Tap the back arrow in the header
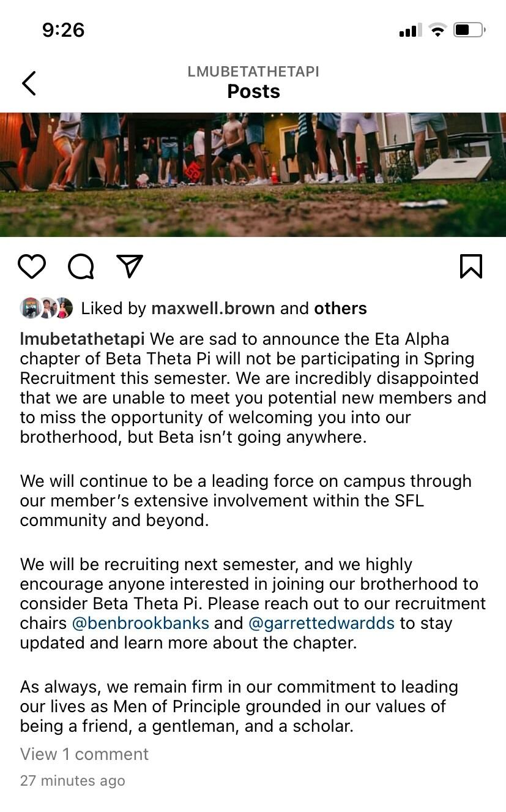Image resolution: width=506 pixels, height=812 pixels. pyautogui.click(x=29, y=83)
